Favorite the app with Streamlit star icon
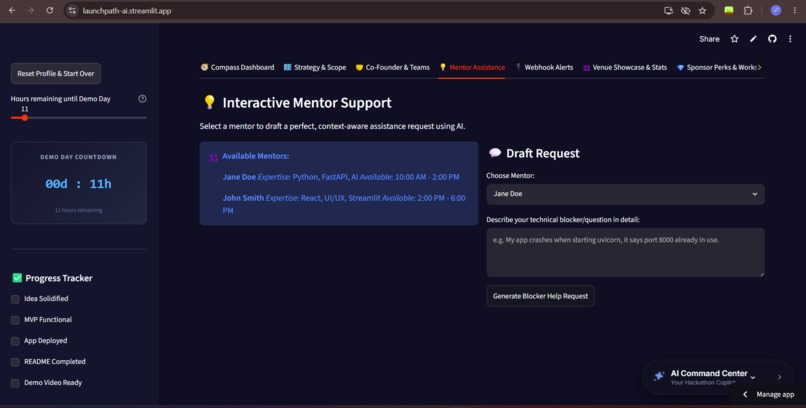Screen dimensions: 806x408 pyautogui.click(x=735, y=39)
